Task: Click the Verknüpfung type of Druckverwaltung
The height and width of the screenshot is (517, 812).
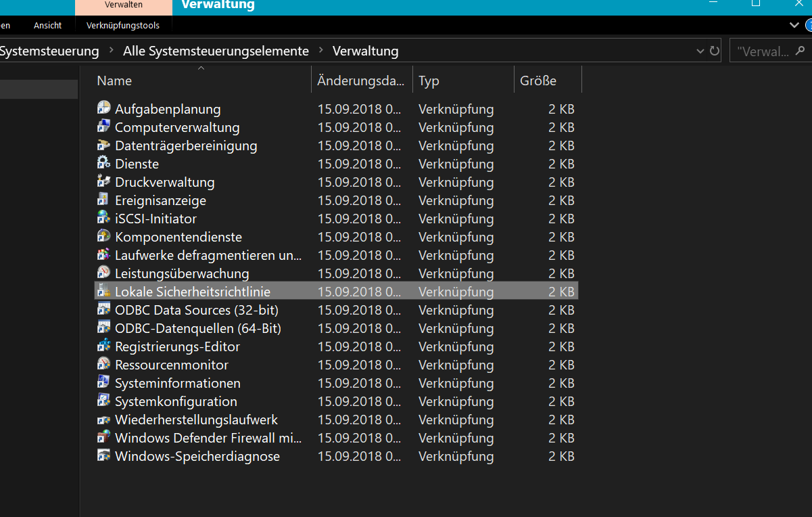Action: coord(456,182)
